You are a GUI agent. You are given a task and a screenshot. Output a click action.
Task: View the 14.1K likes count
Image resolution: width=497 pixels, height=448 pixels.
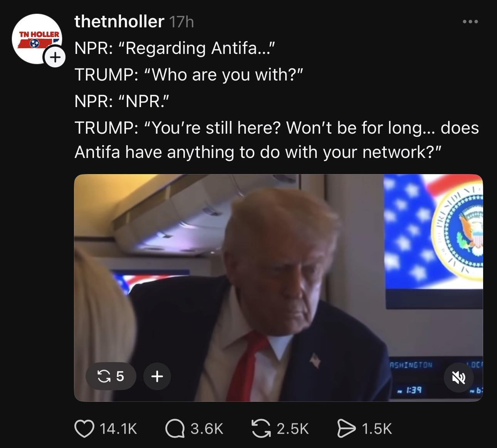pos(118,429)
